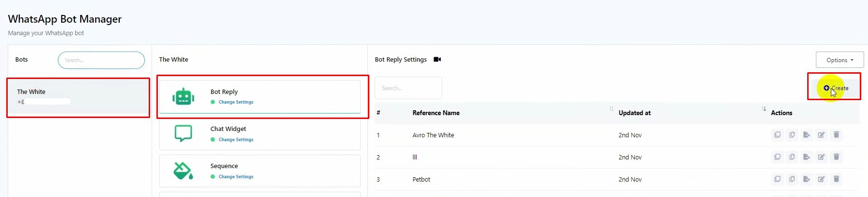Click the Bot Reply robot icon

(183, 97)
